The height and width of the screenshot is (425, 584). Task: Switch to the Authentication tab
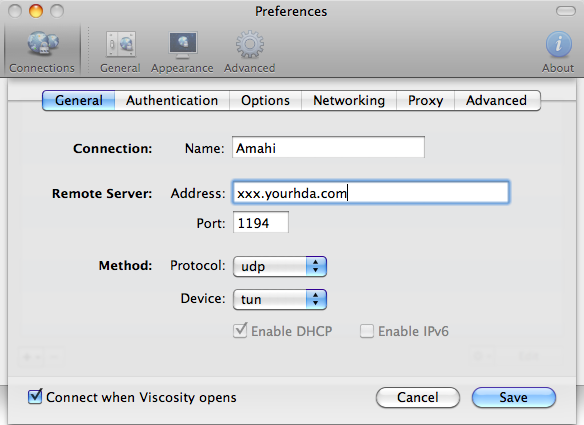pos(172,101)
